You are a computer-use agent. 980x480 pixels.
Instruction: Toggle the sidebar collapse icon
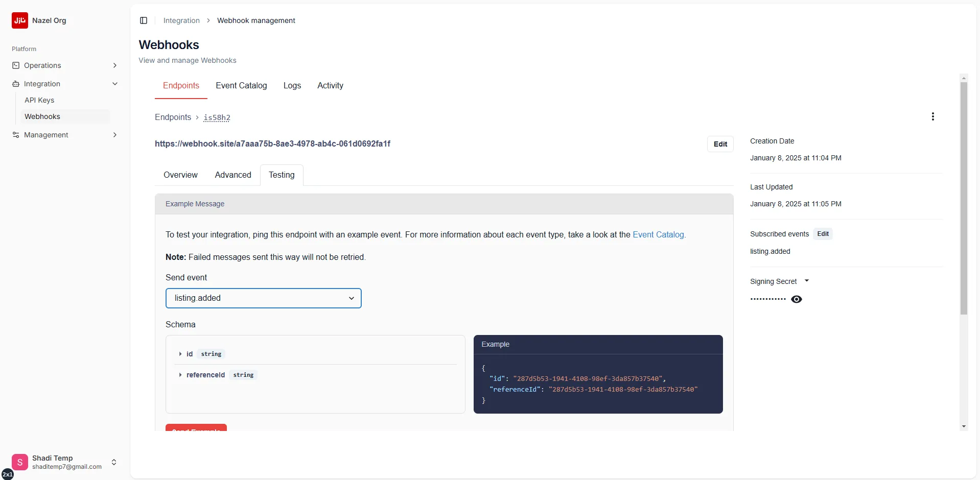[143, 20]
